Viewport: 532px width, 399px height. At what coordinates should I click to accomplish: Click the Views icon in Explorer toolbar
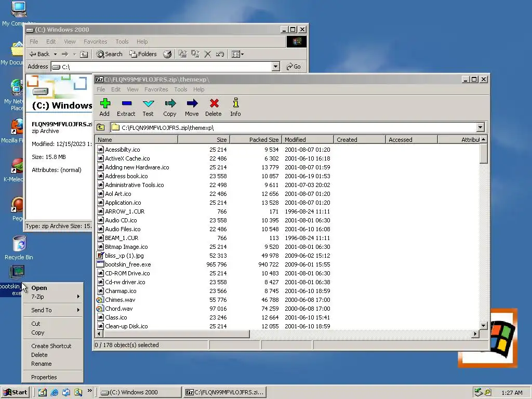(x=237, y=54)
